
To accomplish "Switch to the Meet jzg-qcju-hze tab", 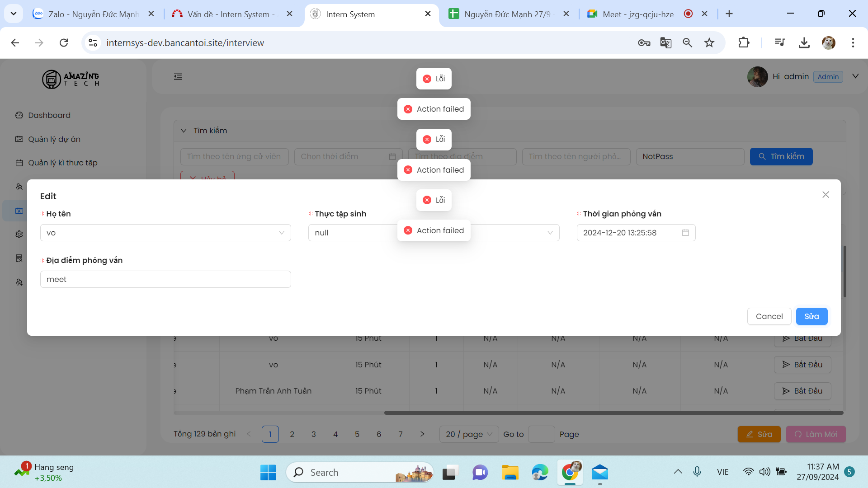I will pos(637,14).
